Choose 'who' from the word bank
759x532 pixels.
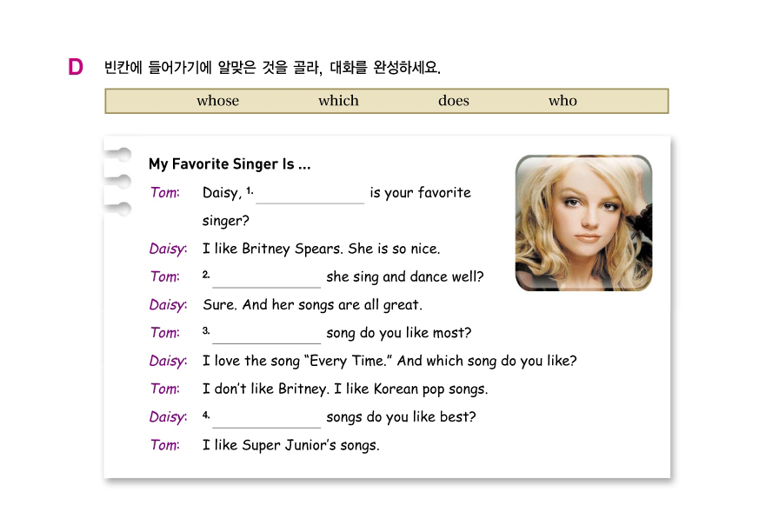click(x=563, y=101)
